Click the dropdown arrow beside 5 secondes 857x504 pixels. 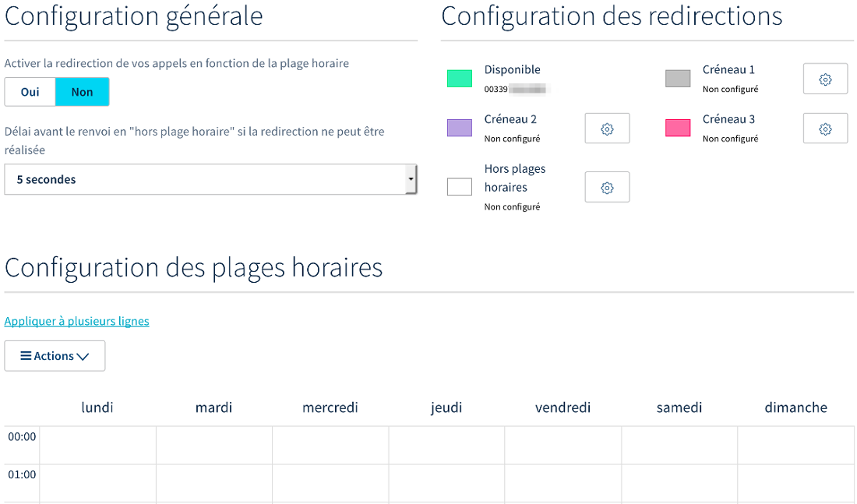click(411, 179)
